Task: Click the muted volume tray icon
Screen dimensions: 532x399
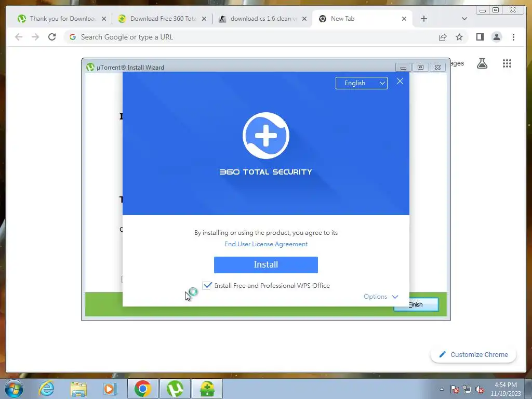Action: pos(480,389)
